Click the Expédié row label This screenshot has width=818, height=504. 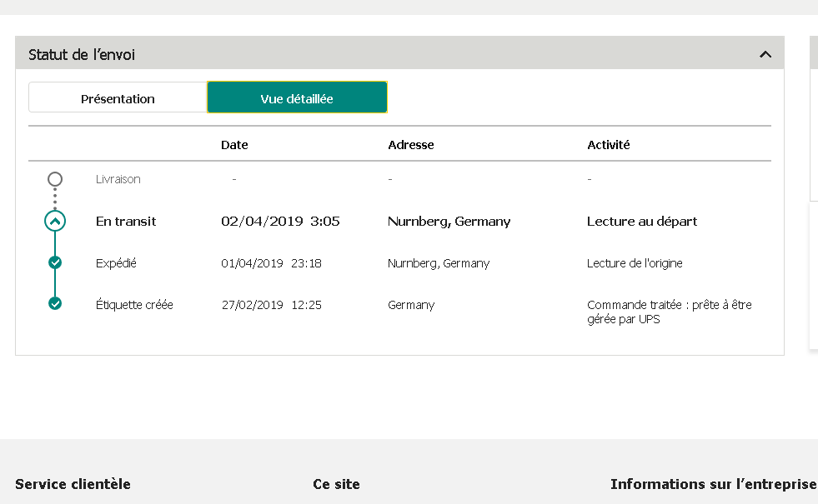tap(116, 263)
